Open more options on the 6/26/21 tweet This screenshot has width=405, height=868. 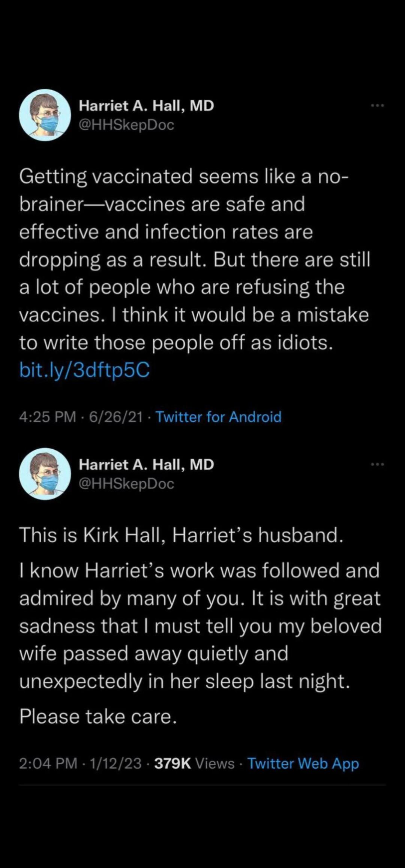click(377, 106)
